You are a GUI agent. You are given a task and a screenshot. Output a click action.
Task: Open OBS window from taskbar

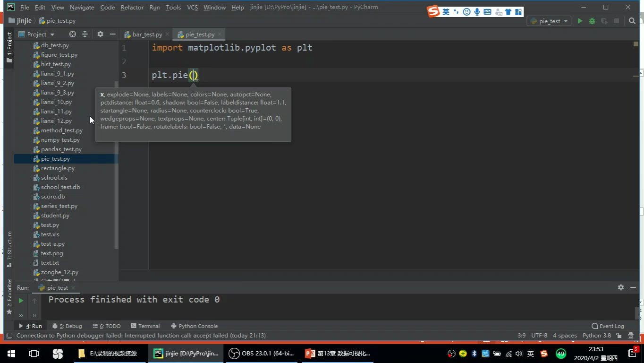262,353
